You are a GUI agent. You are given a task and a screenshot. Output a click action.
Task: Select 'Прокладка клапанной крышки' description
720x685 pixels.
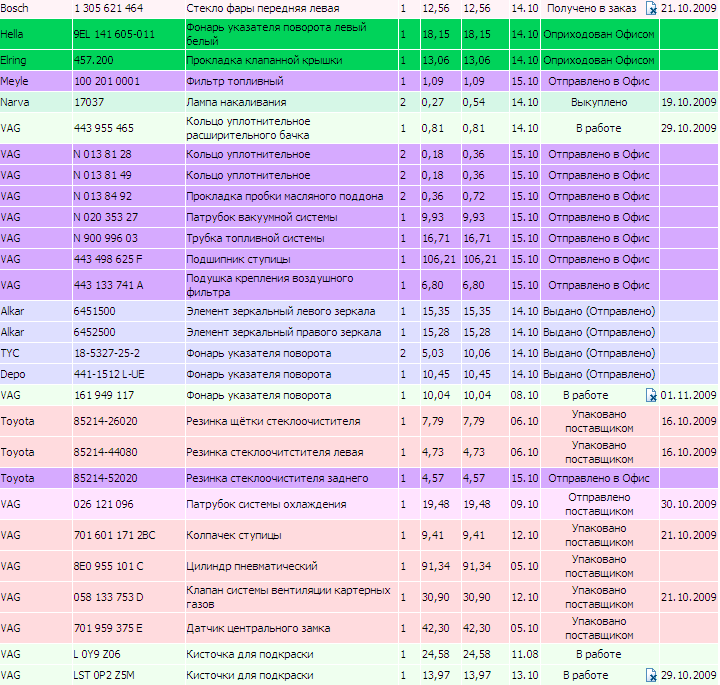pos(264,60)
